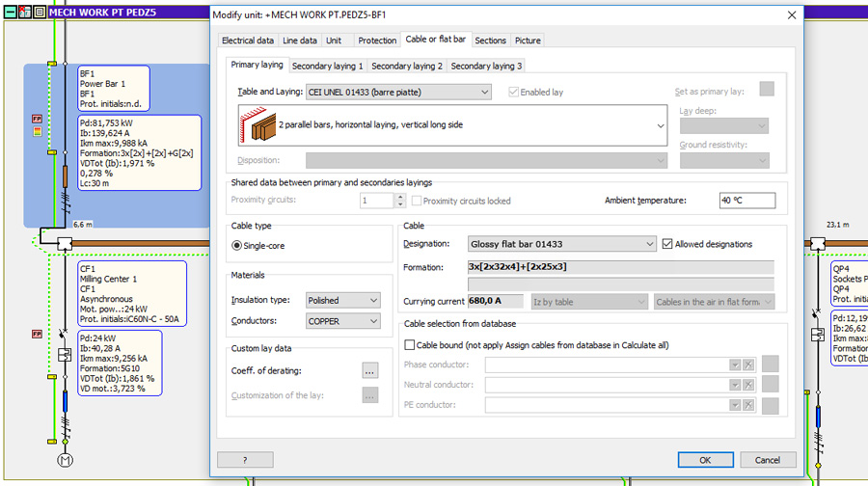
Task: Enable the Cable bound checkbox
Action: point(410,344)
